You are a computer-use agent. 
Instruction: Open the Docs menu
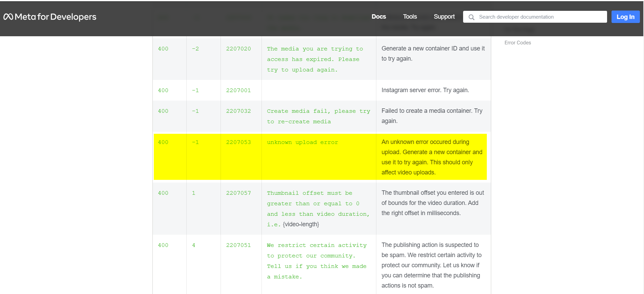(379, 17)
